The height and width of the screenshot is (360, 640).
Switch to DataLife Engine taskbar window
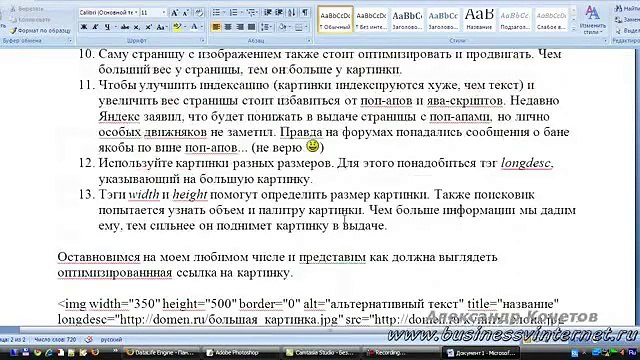[x=160, y=353]
